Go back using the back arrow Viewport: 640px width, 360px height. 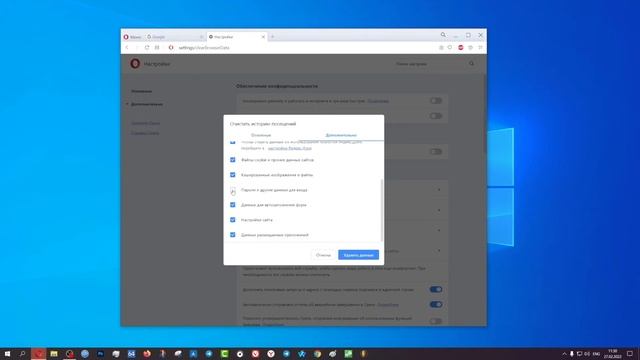click(127, 48)
